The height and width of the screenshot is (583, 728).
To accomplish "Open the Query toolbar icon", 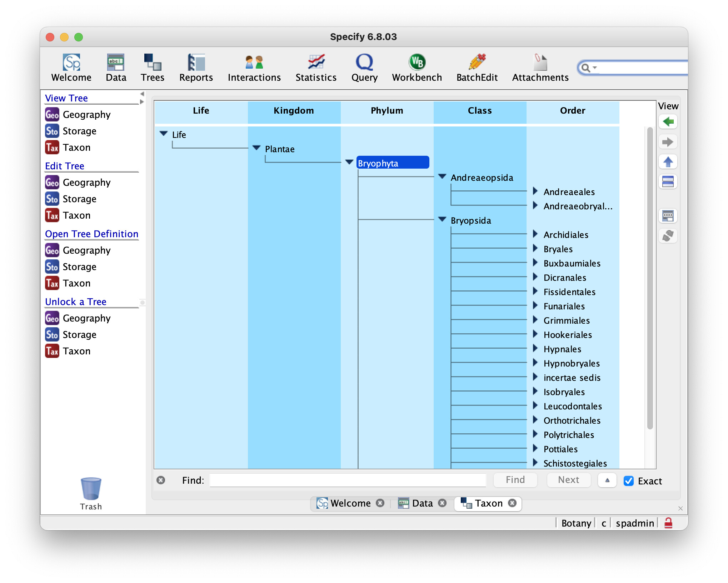I will point(364,68).
